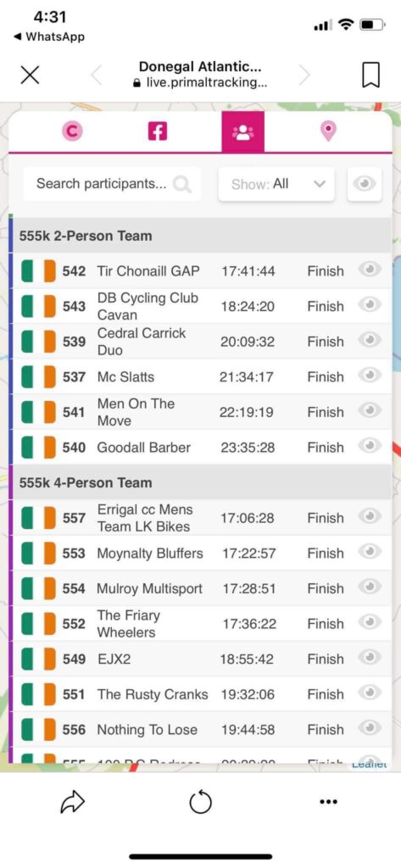This screenshot has width=401, height=868.
Task: Close the in-app browser with X
Action: pos(30,75)
